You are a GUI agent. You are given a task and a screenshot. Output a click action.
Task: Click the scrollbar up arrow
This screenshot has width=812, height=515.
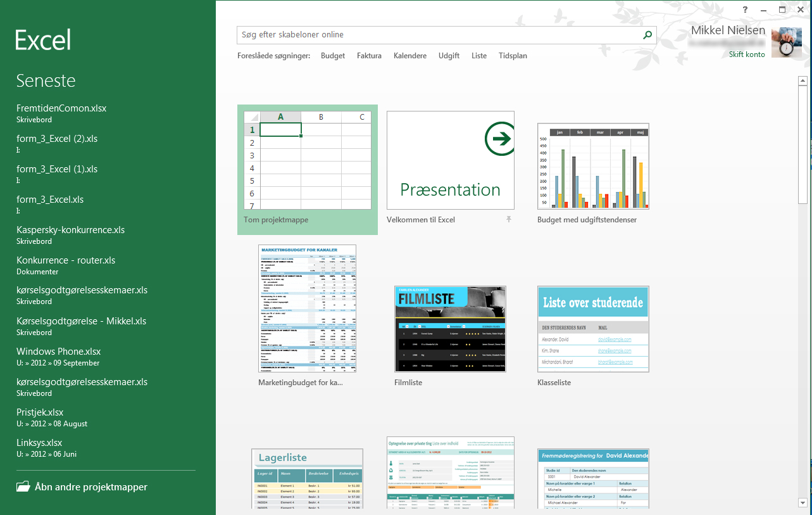[x=803, y=80]
